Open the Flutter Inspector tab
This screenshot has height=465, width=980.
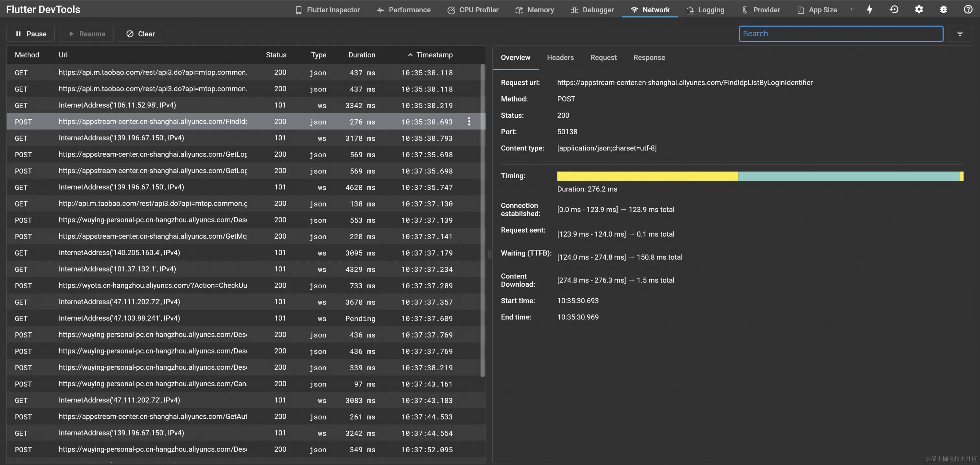click(x=328, y=10)
